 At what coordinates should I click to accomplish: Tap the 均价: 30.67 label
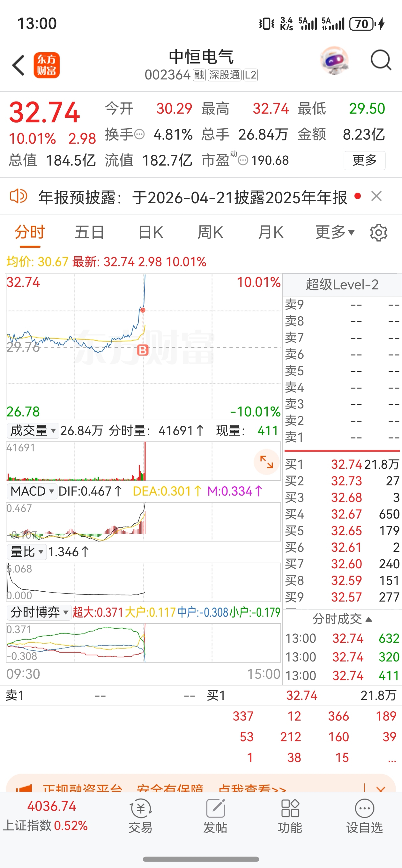coord(37,262)
